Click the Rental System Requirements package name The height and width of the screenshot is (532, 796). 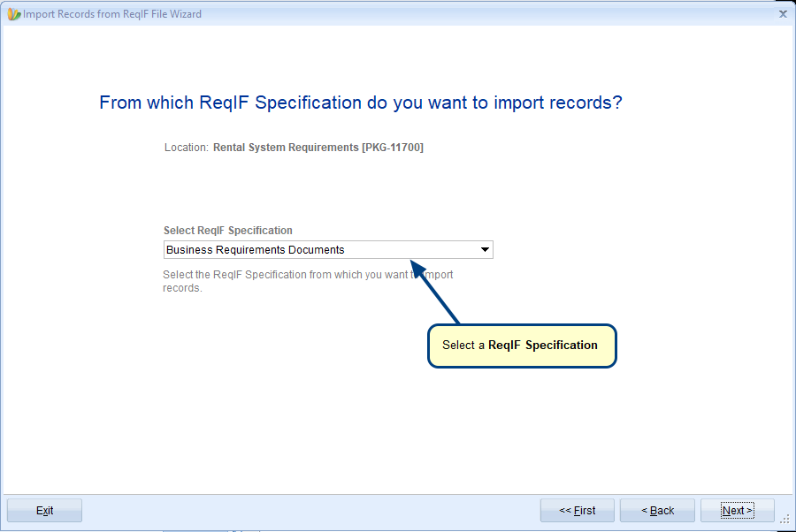(286, 148)
